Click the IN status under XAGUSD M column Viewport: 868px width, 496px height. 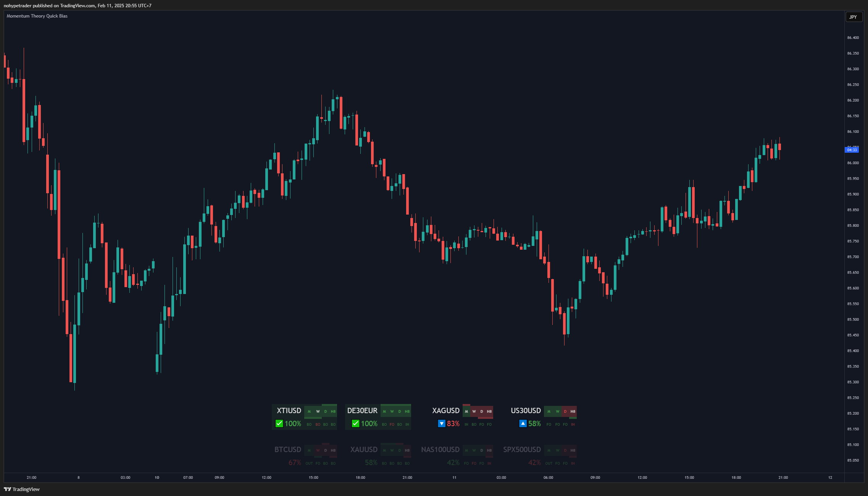point(466,425)
